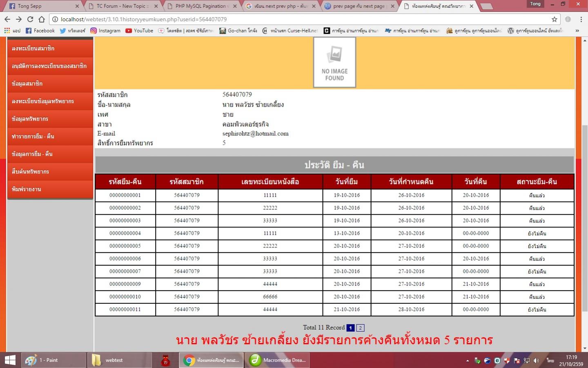Open ทำรายการยืม - คืน in the sidebar
Screen dimensions: 588x368
click(50, 136)
